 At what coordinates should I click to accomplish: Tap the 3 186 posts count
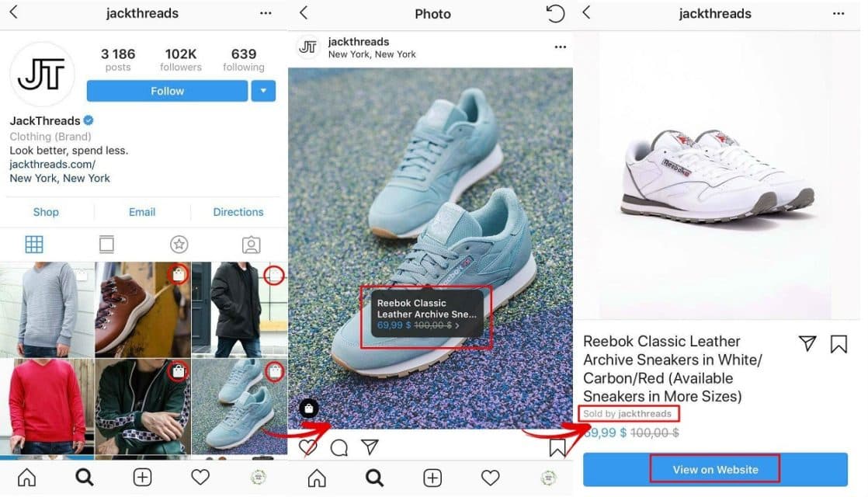(118, 60)
